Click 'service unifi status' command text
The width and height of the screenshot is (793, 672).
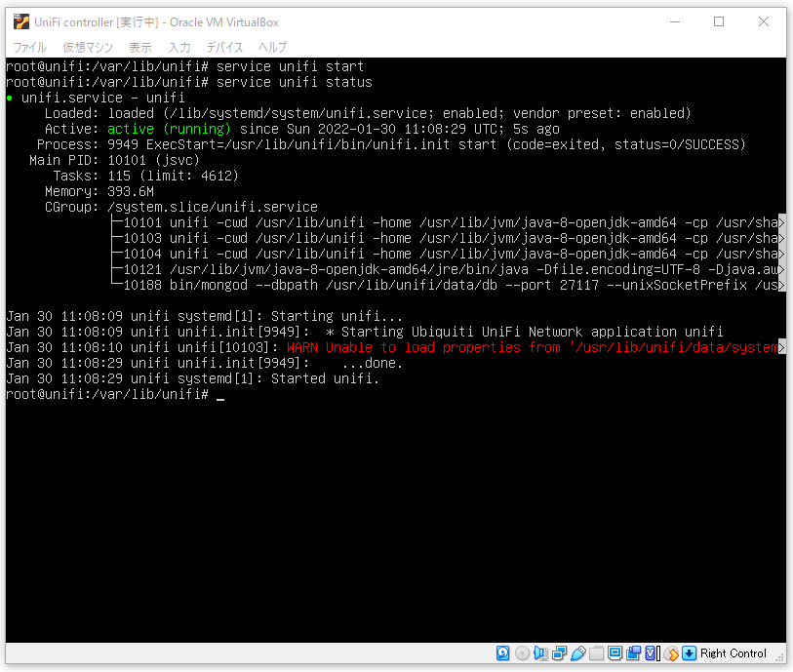tap(294, 82)
